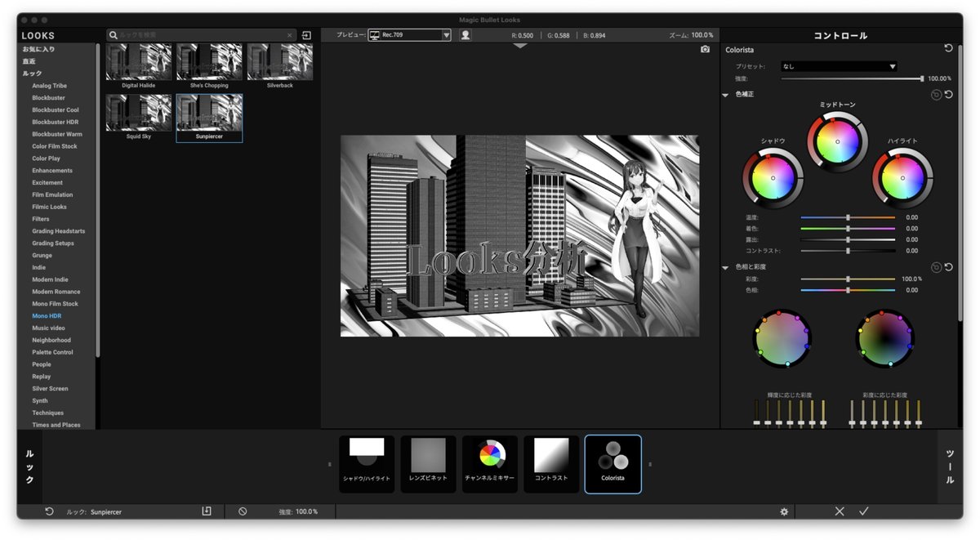This screenshot has width=980, height=540.
Task: Select the Grading Headstarts category
Action: (x=59, y=231)
